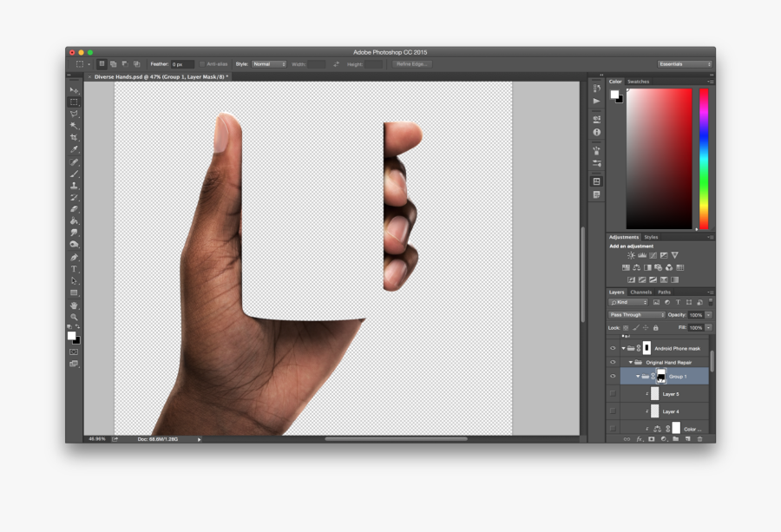Enable the Anti-alias option
The image size is (781, 532).
(203, 63)
